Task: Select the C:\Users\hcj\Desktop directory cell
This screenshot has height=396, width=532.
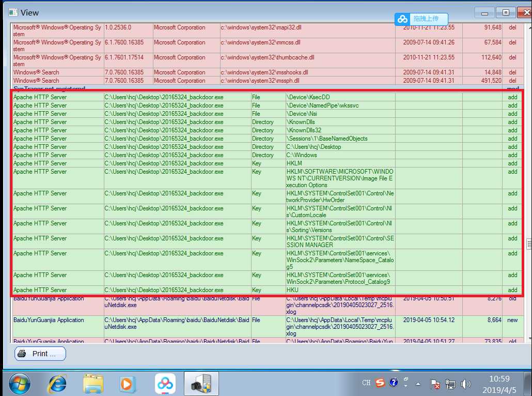Action: tap(340, 147)
